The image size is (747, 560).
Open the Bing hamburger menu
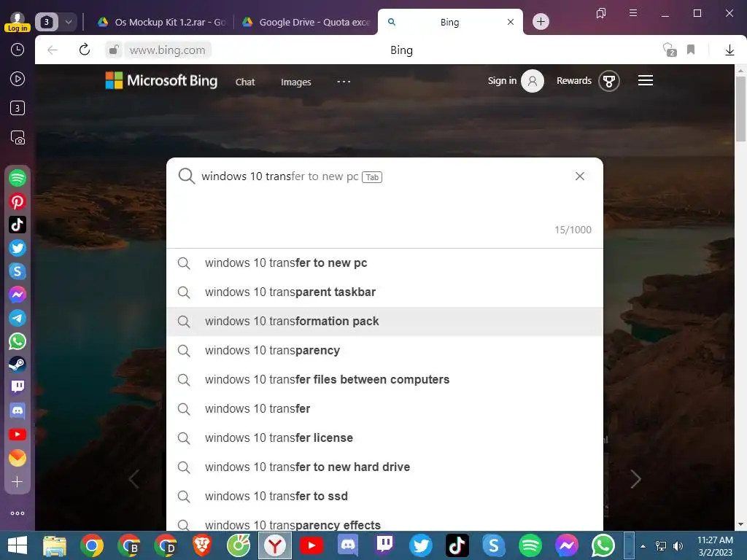(646, 80)
